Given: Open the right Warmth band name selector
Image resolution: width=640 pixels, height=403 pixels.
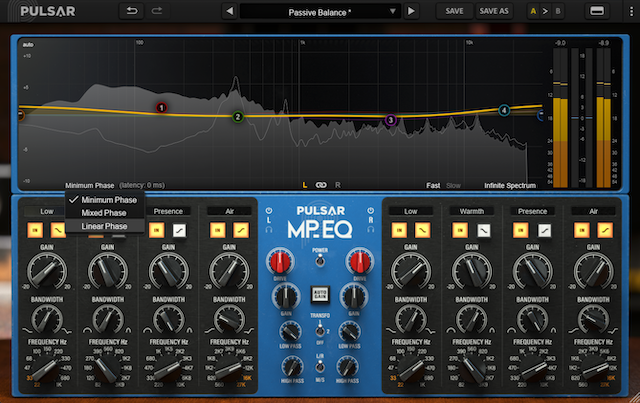Looking at the screenshot, I should [x=471, y=211].
